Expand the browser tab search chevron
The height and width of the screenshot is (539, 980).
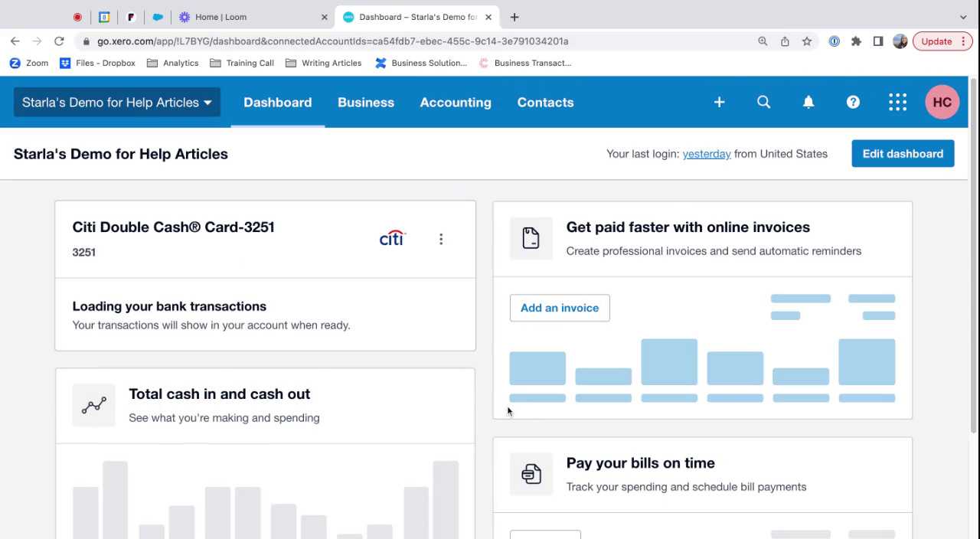tap(963, 17)
